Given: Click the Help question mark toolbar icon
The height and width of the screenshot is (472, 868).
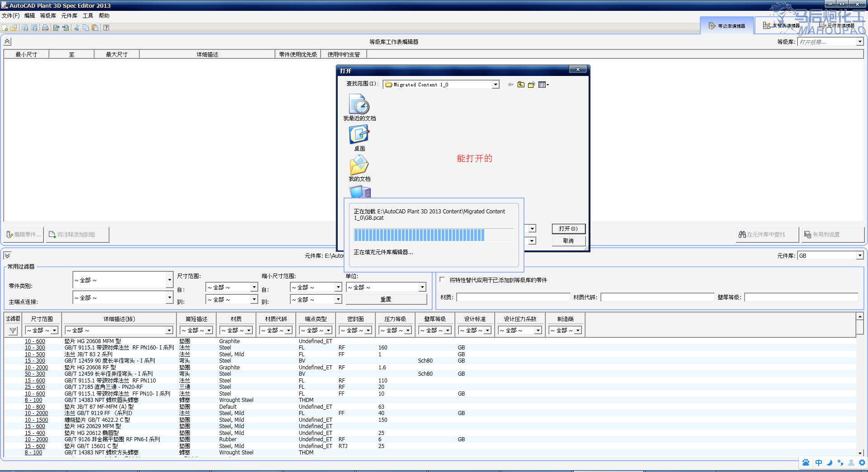Looking at the screenshot, I should click(106, 28).
